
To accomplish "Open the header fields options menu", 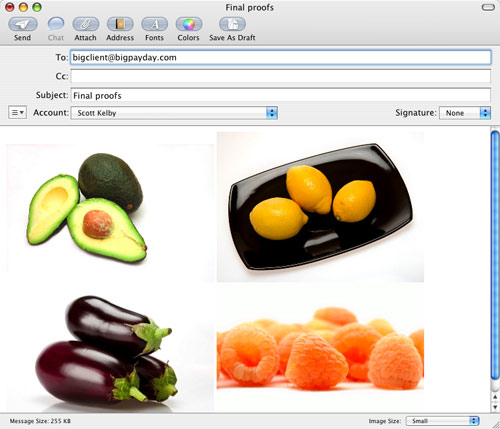I will (17, 113).
